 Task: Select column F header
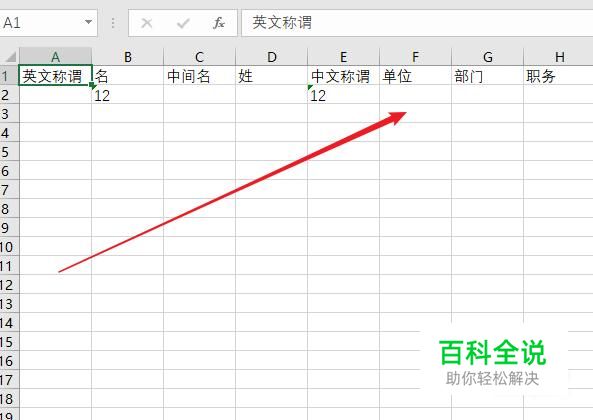415,57
